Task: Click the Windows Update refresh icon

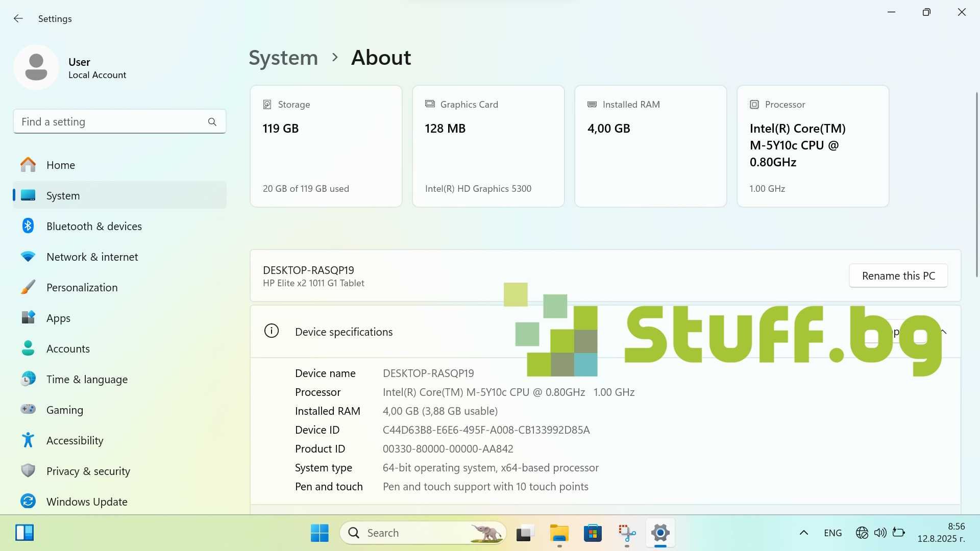Action: [28, 501]
